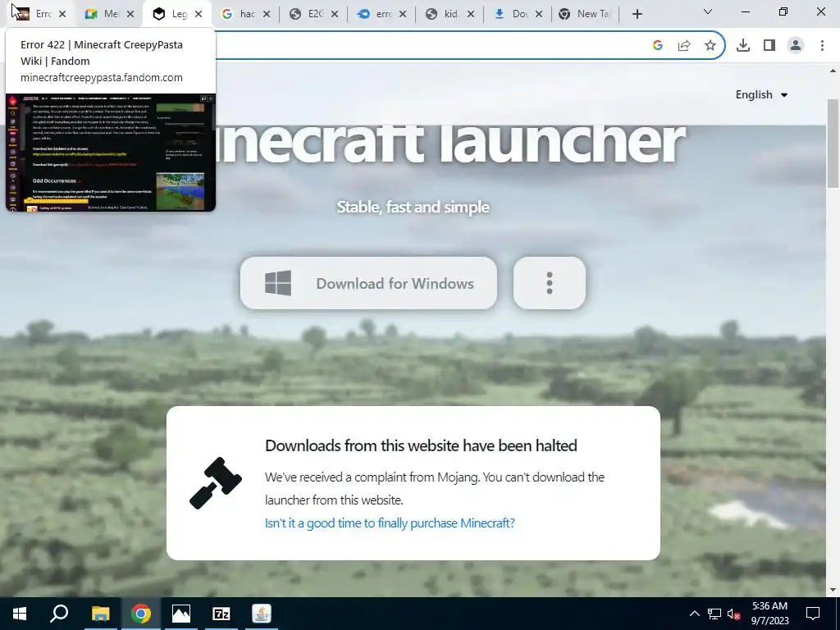
Task: Close the Legacy Launcher tab
Action: (x=199, y=15)
